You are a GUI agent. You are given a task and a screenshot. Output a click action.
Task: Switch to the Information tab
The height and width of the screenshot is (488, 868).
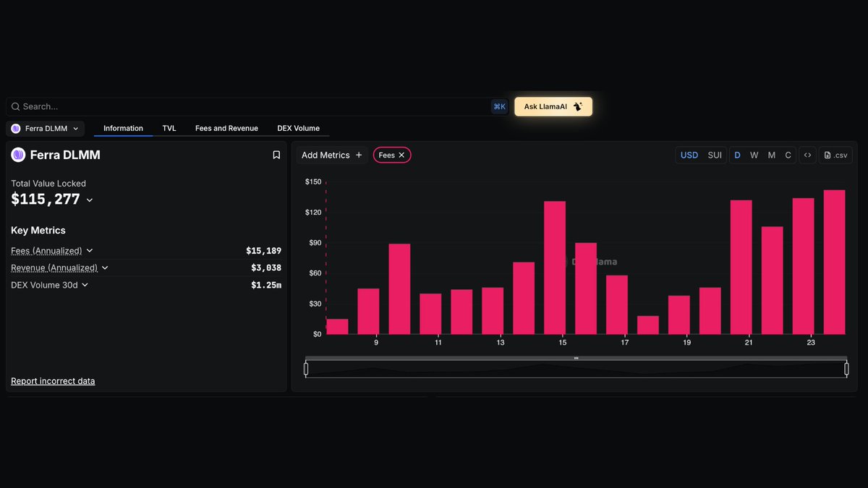coord(123,128)
